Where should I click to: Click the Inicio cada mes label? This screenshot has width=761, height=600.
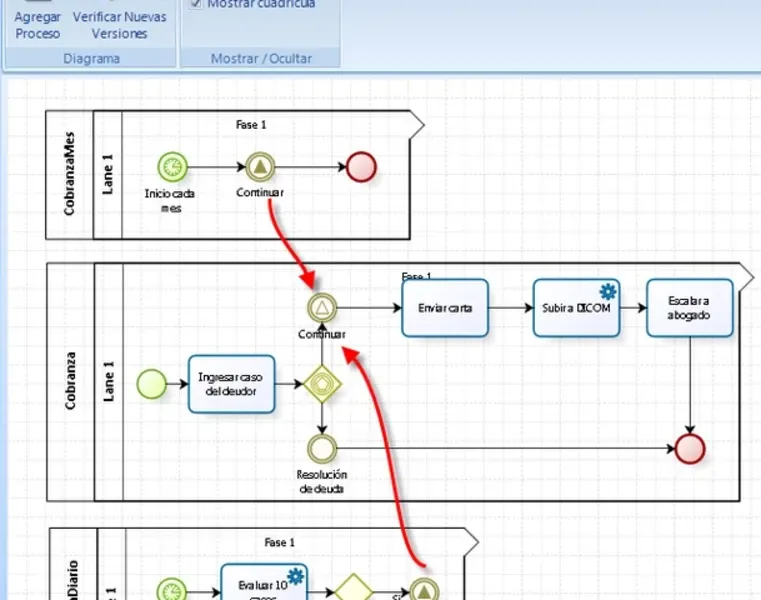[170, 201]
